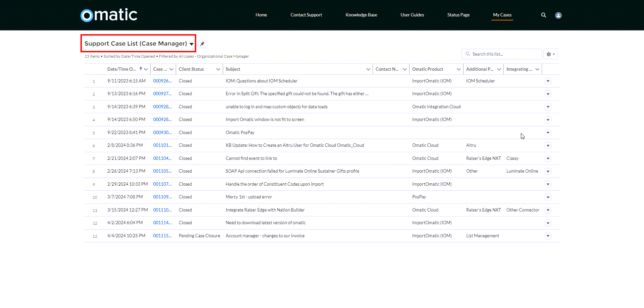
Task: Click 'Other Connector' cell
Action: 523,210
